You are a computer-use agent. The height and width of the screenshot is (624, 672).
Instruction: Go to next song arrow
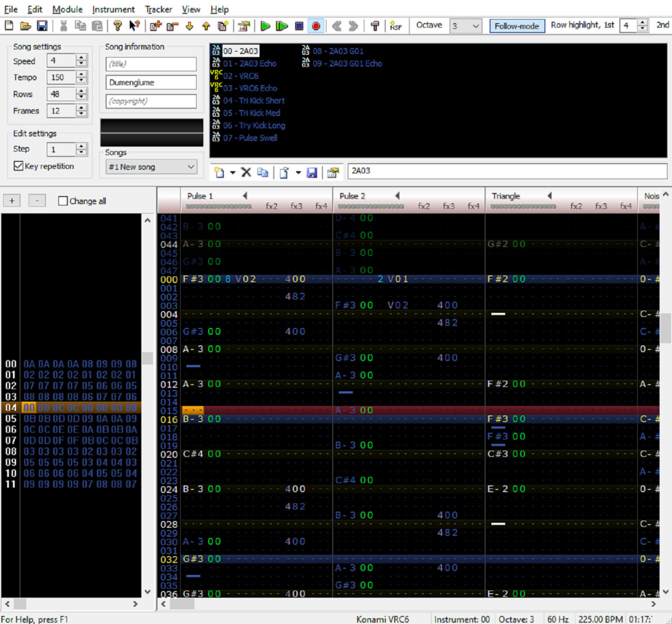click(353, 26)
